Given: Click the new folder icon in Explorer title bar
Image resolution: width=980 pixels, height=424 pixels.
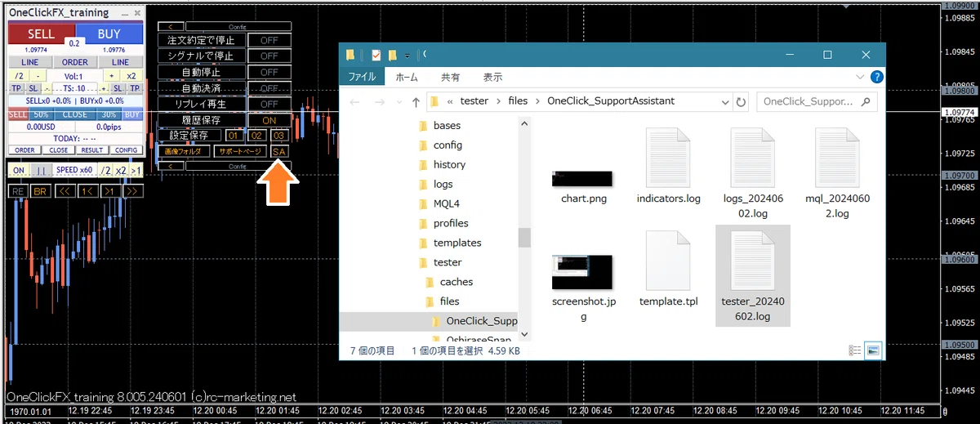Looking at the screenshot, I should coord(393,55).
